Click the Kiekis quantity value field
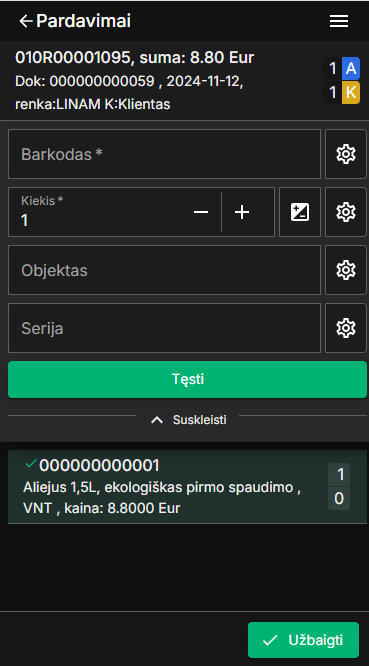Screen dimensions: 369x666 98,212
